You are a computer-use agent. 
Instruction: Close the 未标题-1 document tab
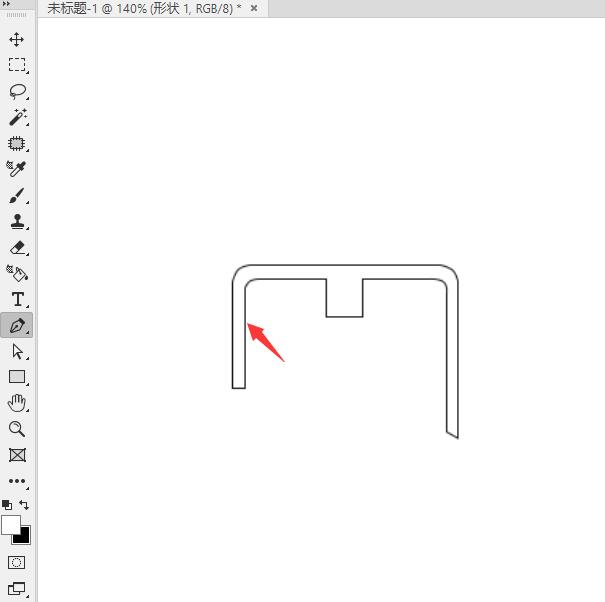pyautogui.click(x=254, y=8)
